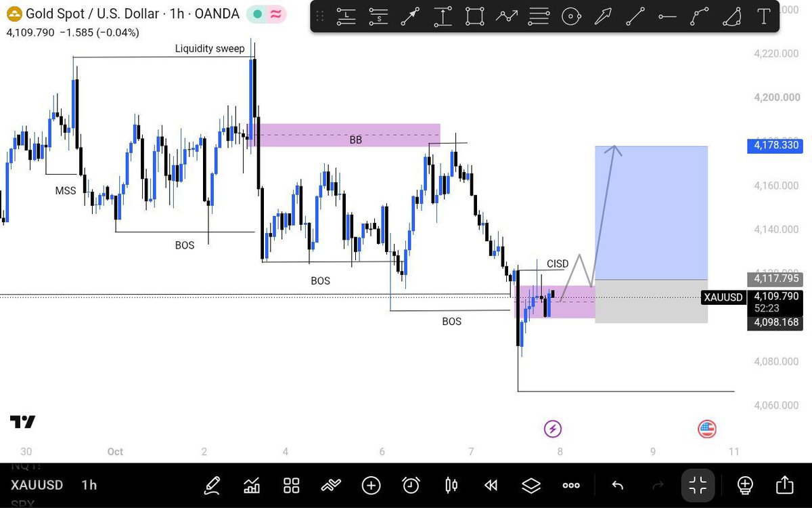Open more options three-dots menu
Image resolution: width=812 pixels, height=508 pixels.
coord(571,486)
